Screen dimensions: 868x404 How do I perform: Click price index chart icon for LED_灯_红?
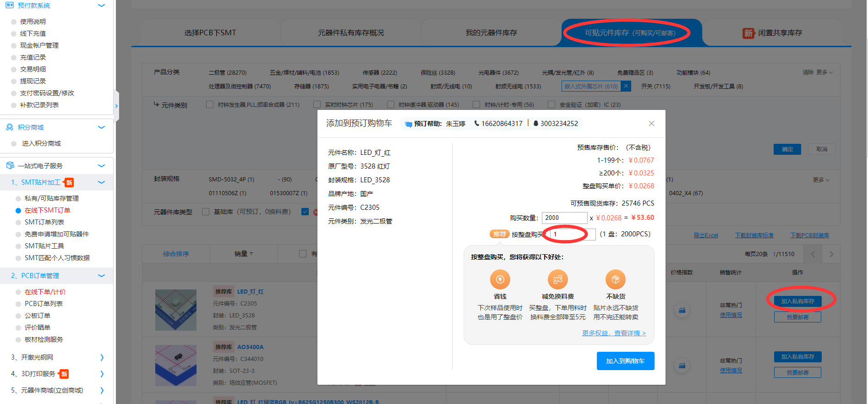coord(682,311)
